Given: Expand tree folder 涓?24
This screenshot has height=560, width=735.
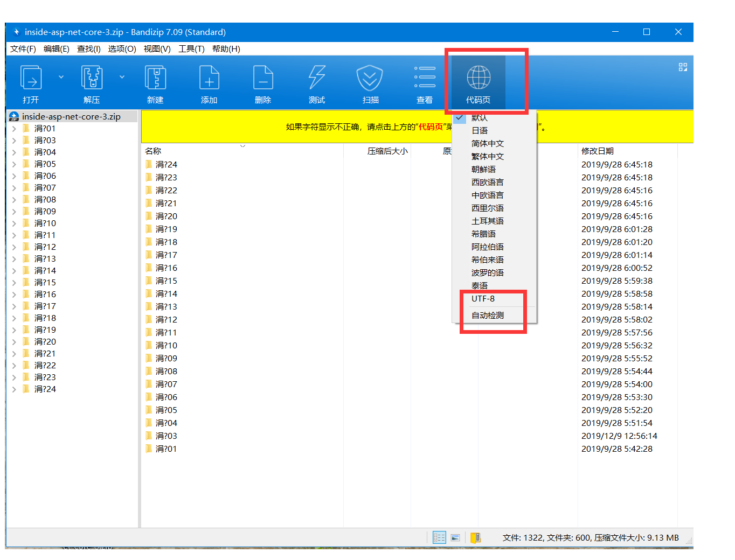Looking at the screenshot, I should (14, 389).
